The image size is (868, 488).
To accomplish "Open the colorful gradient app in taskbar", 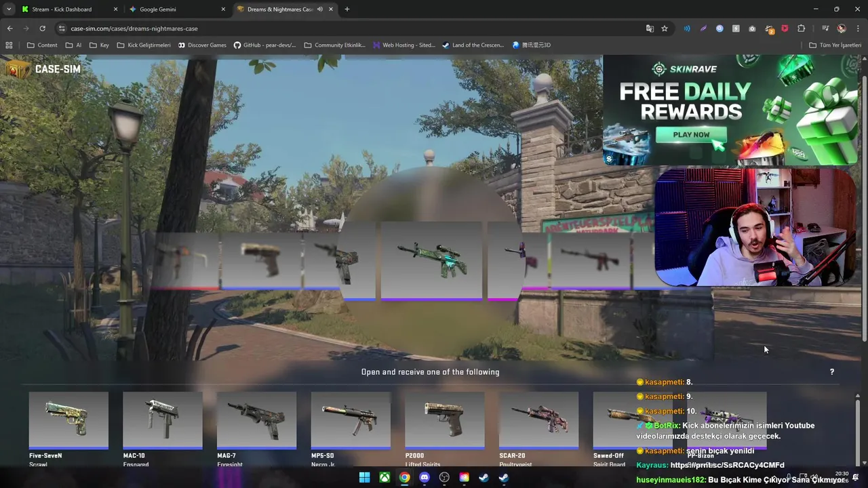I will (464, 477).
